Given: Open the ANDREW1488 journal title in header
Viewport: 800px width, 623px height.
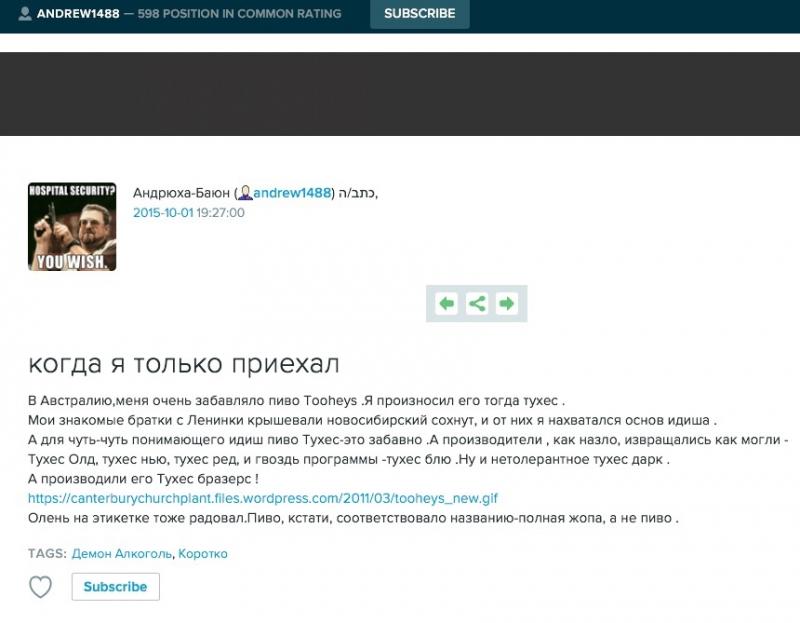Looking at the screenshot, I should [78, 14].
